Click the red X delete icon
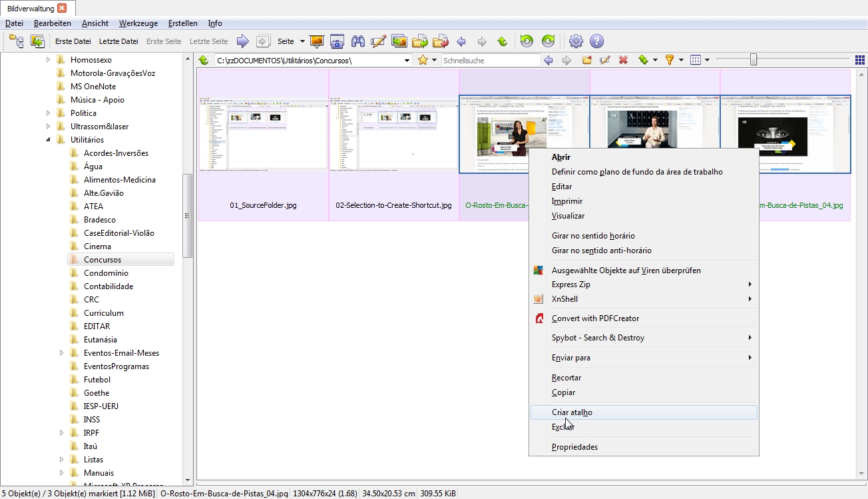 point(623,60)
